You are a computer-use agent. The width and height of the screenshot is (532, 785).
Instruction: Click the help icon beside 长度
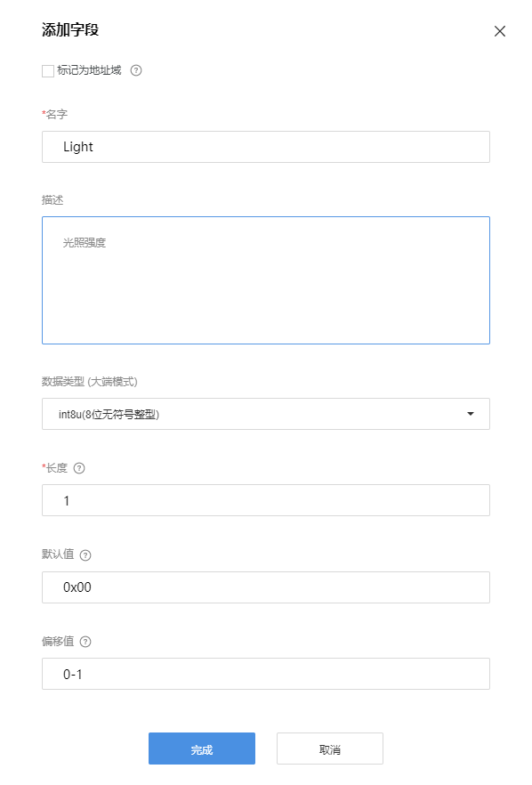tap(79, 467)
